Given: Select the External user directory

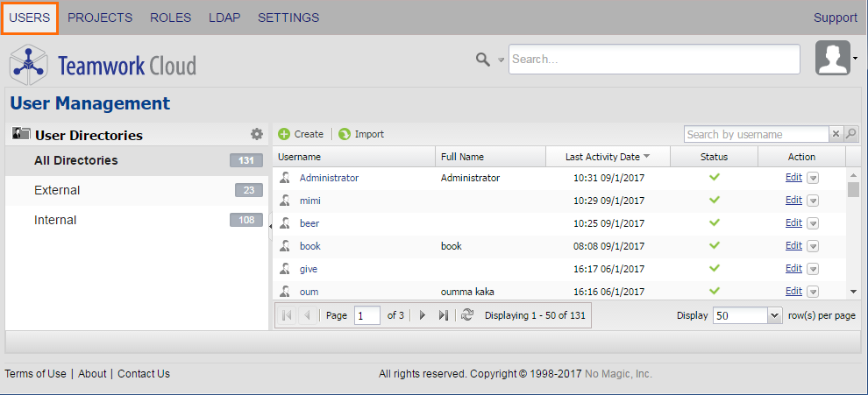Looking at the screenshot, I should [x=57, y=190].
